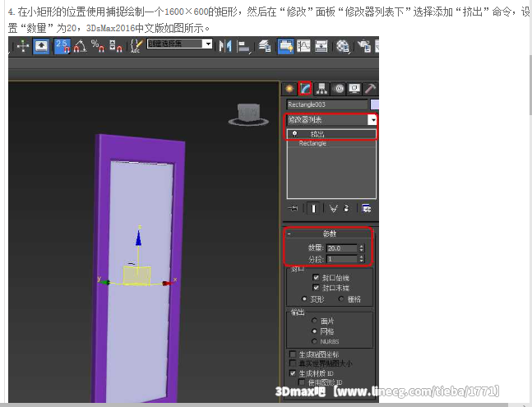
Task: Click the red X axis gizmo arrow
Action: click(168, 283)
